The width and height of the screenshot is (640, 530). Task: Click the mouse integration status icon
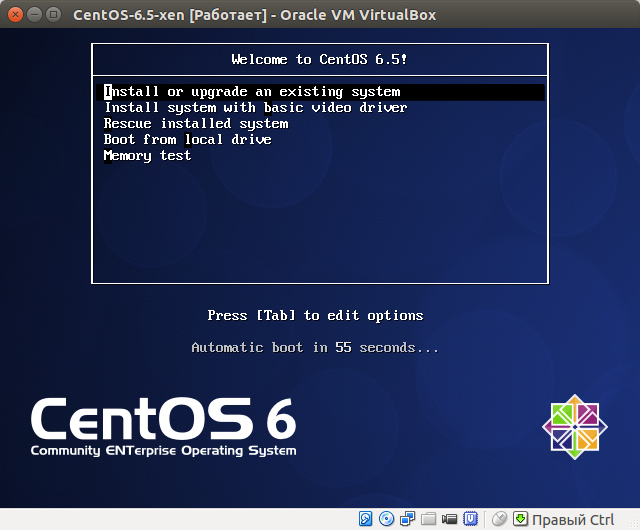499,519
